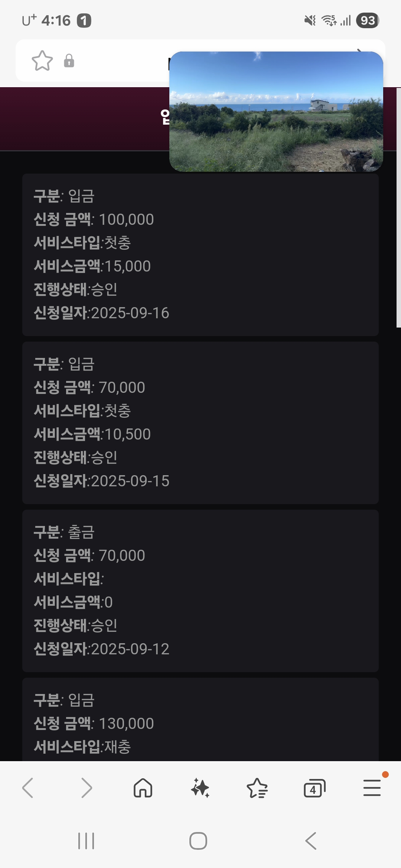Go forward with browser forward arrow
401x868 pixels.
click(86, 788)
